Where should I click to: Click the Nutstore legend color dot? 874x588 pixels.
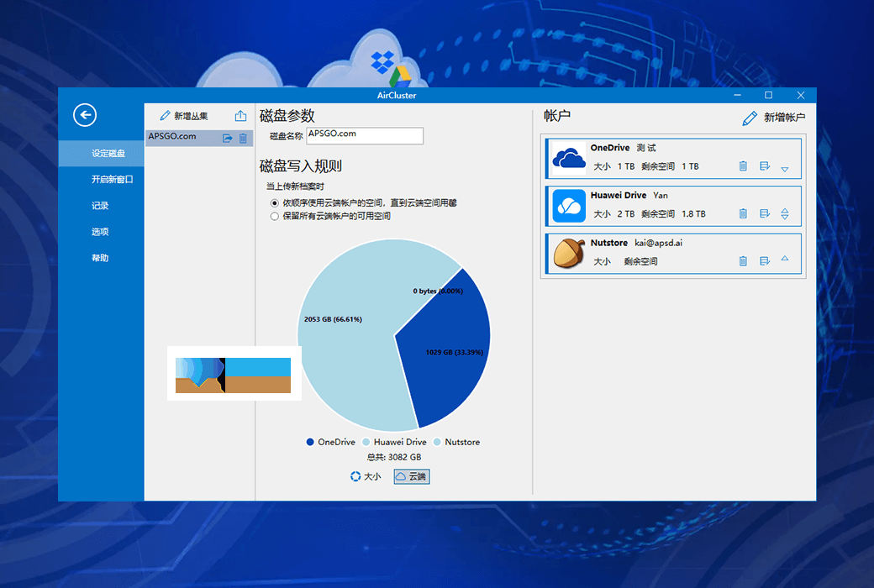[437, 442]
